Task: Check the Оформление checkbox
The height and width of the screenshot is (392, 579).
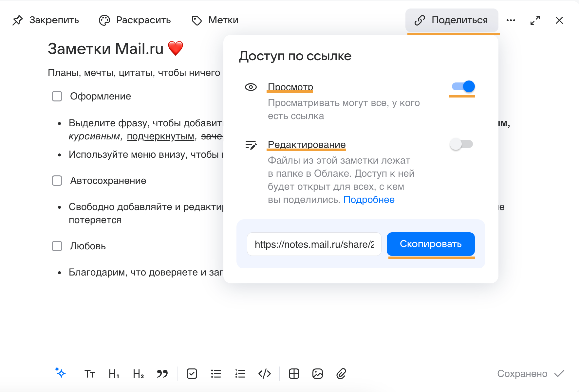Action: (57, 96)
